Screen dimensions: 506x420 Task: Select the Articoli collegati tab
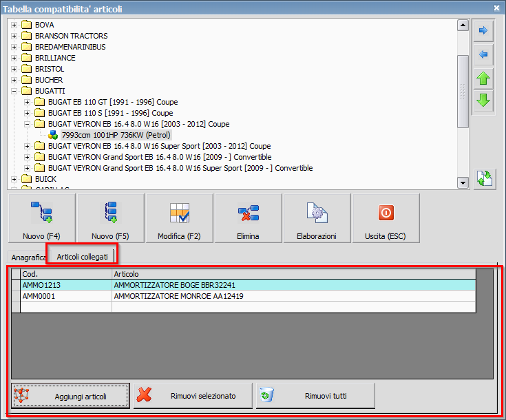pyautogui.click(x=82, y=256)
